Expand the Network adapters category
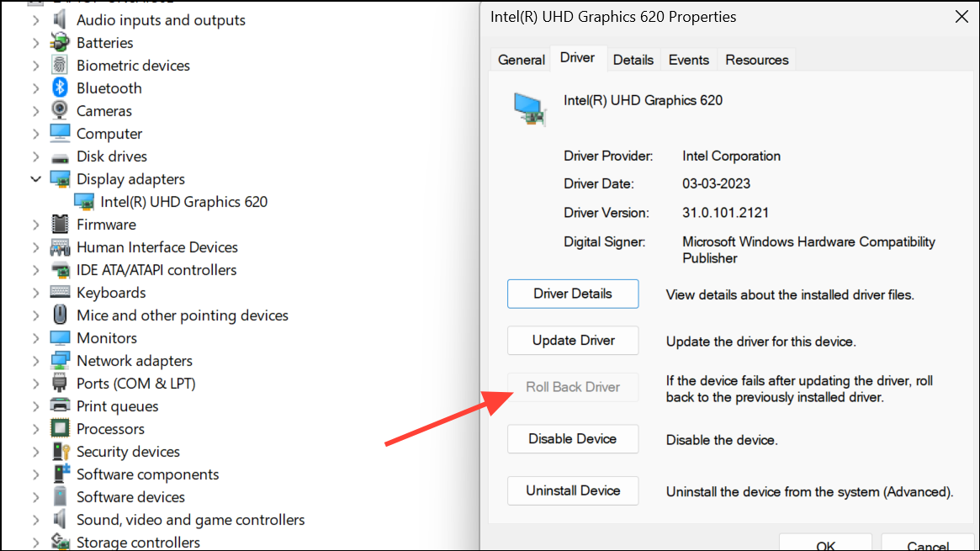This screenshot has height=551, width=980. (35, 360)
